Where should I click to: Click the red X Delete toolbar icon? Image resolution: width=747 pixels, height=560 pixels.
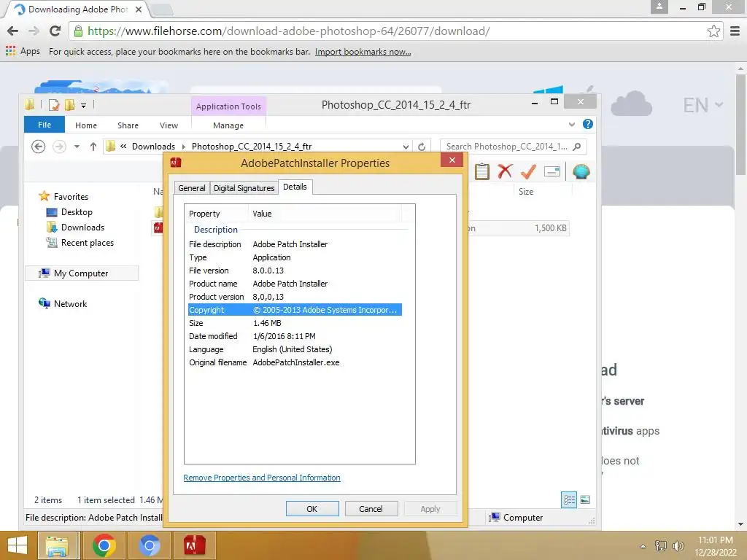pos(505,171)
